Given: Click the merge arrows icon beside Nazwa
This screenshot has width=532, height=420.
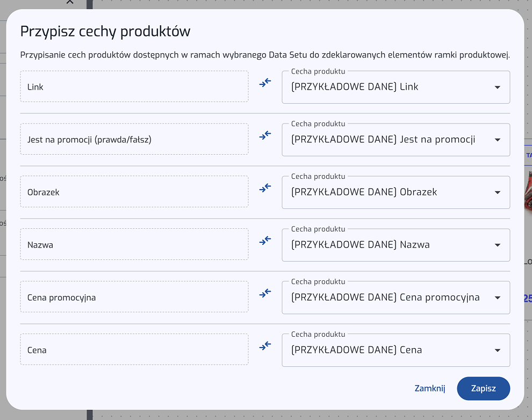Looking at the screenshot, I should tap(265, 241).
